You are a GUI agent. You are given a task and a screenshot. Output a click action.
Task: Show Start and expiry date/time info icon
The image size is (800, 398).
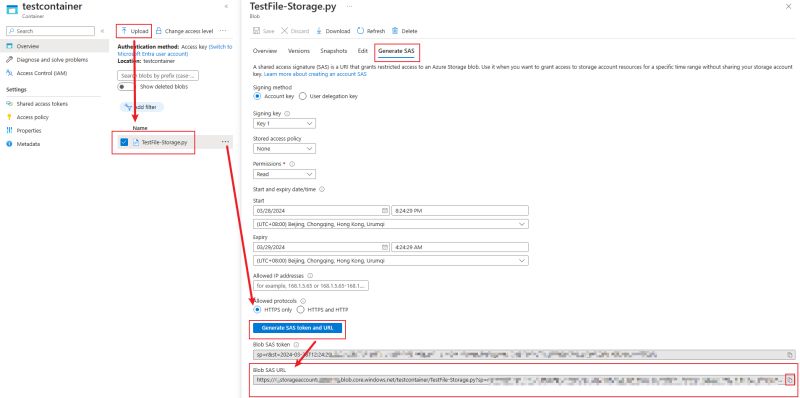(x=322, y=189)
